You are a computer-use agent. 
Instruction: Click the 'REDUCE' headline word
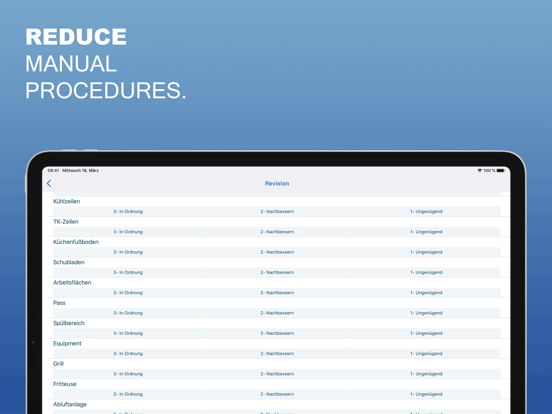(x=76, y=37)
